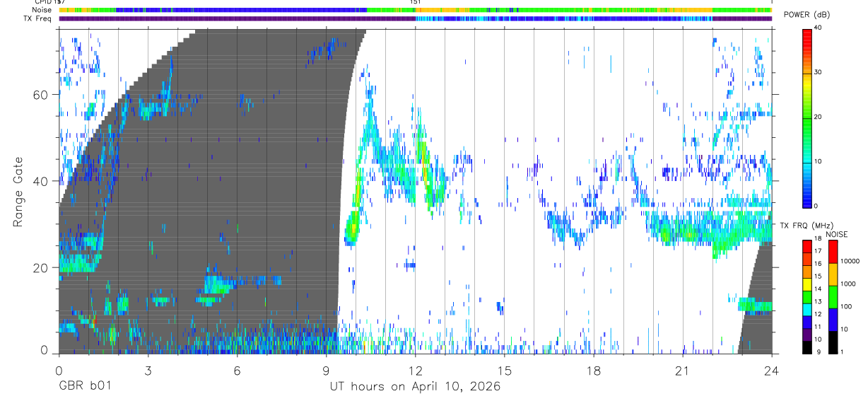Click the purple 10-11 MHz TX FRQ swatch
Screen dimensions: 868x401
pos(807,335)
